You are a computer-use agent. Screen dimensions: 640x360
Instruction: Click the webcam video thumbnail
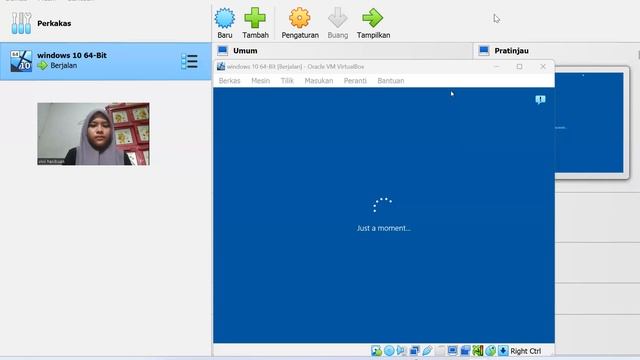93,134
